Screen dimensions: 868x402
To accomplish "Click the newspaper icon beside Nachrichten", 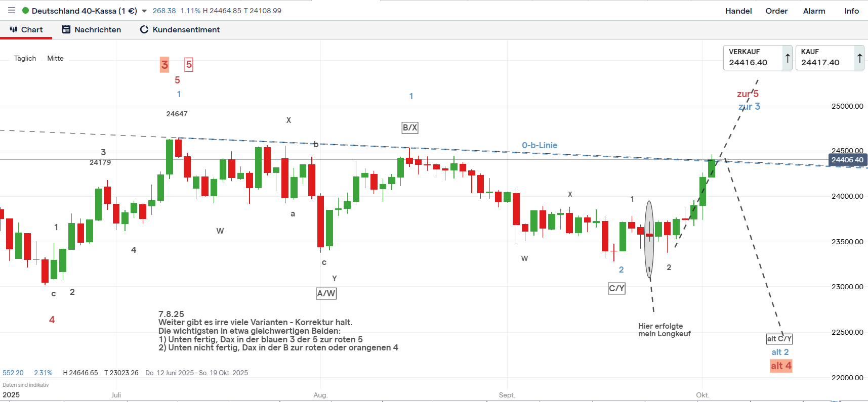I will (66, 30).
